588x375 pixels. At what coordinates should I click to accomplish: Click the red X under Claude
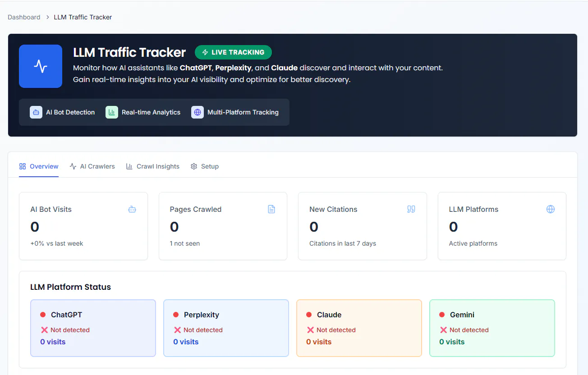point(310,330)
